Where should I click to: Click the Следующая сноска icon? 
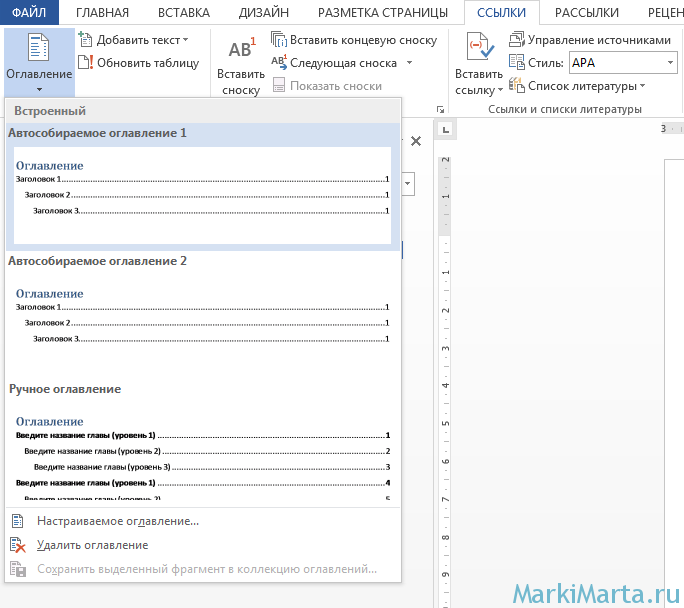[279, 62]
